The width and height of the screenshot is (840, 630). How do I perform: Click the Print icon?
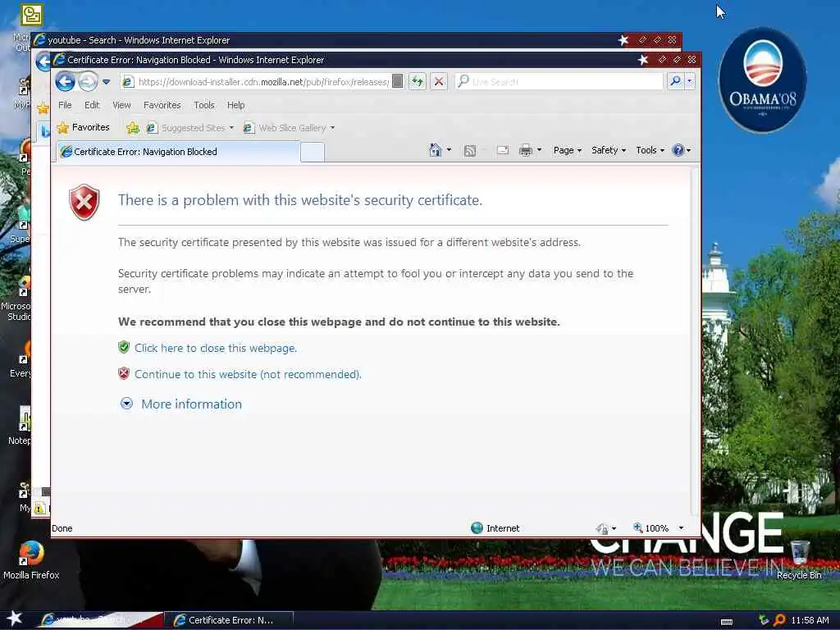(x=526, y=151)
